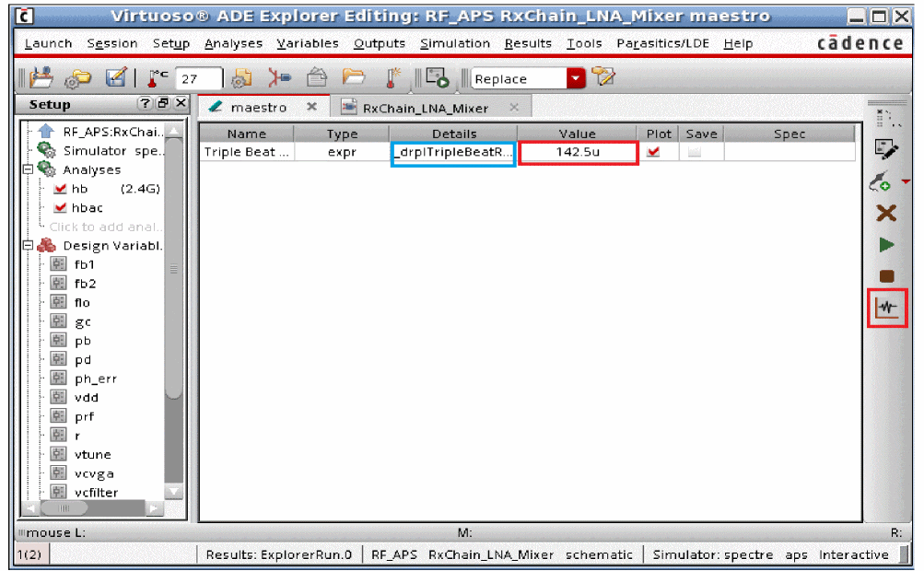Open the Session menu
This screenshot has width=924, height=571.
112,43
